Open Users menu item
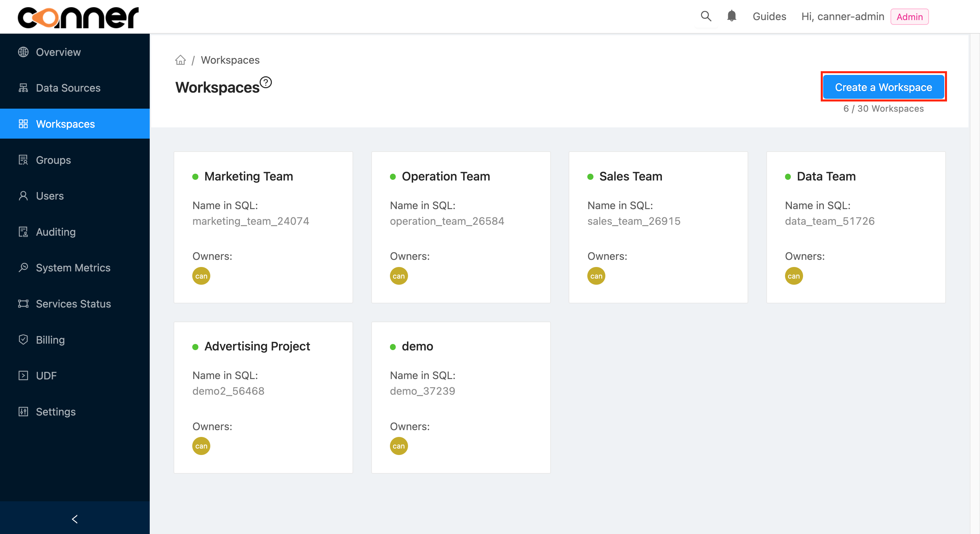This screenshot has width=980, height=534. point(75,196)
